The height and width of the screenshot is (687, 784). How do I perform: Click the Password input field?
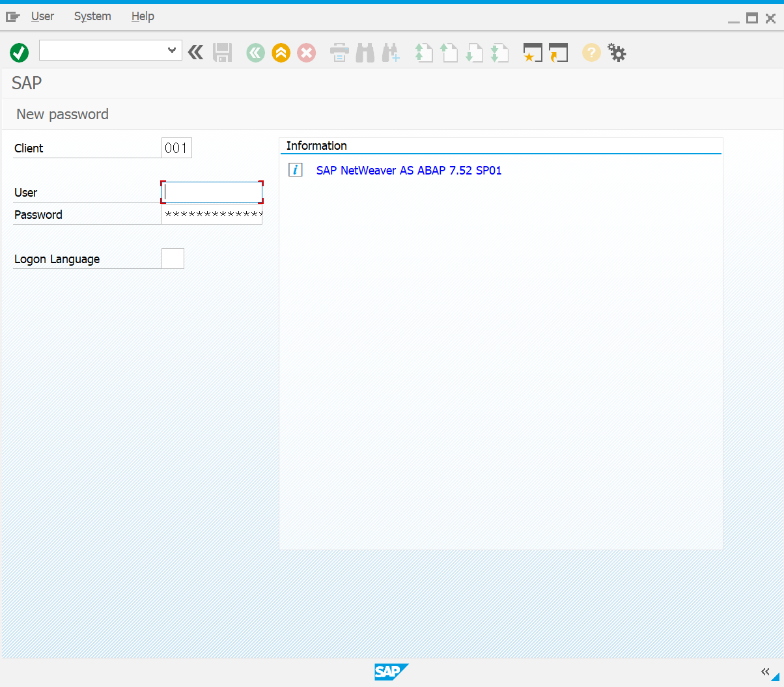point(212,214)
